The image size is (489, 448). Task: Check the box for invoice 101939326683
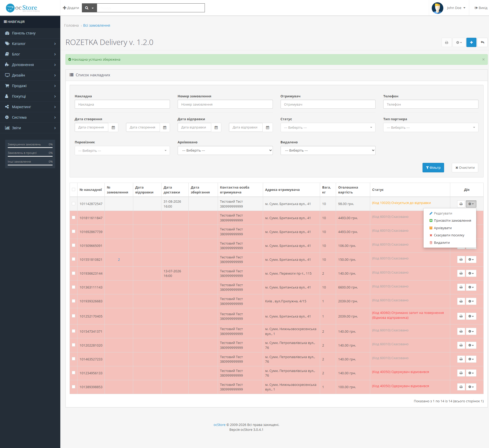pos(74,301)
